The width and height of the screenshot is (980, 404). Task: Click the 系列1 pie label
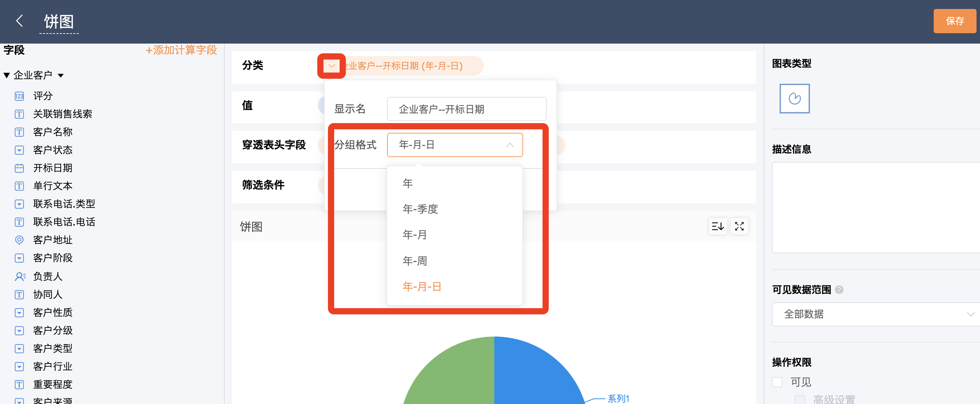[x=618, y=398]
